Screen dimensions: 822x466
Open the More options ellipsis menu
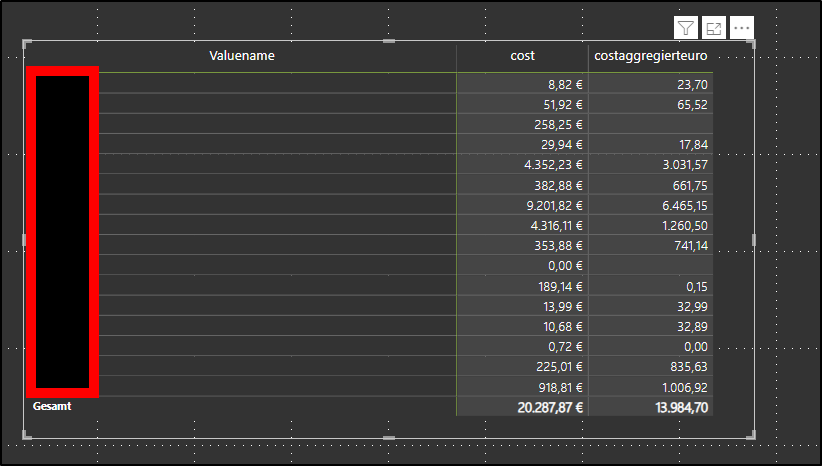(x=742, y=28)
